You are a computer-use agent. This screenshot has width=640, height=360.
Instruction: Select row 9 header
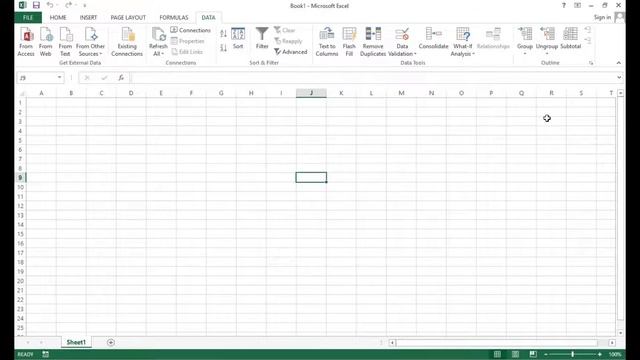click(x=20, y=178)
